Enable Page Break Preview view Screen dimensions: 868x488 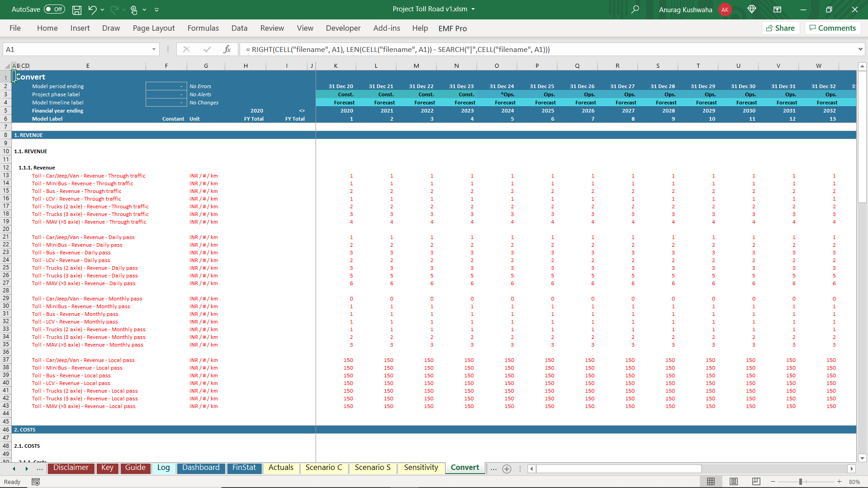click(756, 482)
